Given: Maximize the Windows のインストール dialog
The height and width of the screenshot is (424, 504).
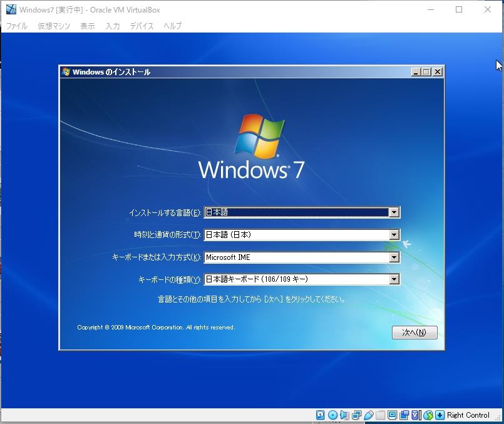Looking at the screenshot, I should (x=426, y=72).
